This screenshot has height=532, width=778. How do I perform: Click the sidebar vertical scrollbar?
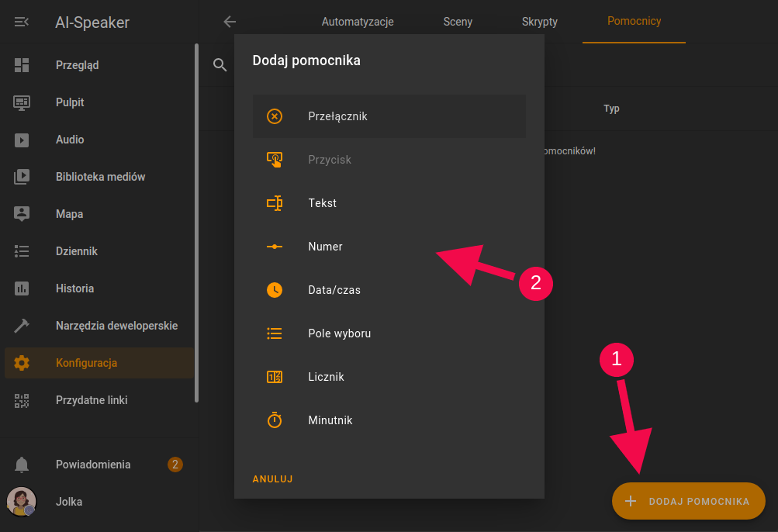pyautogui.click(x=196, y=223)
